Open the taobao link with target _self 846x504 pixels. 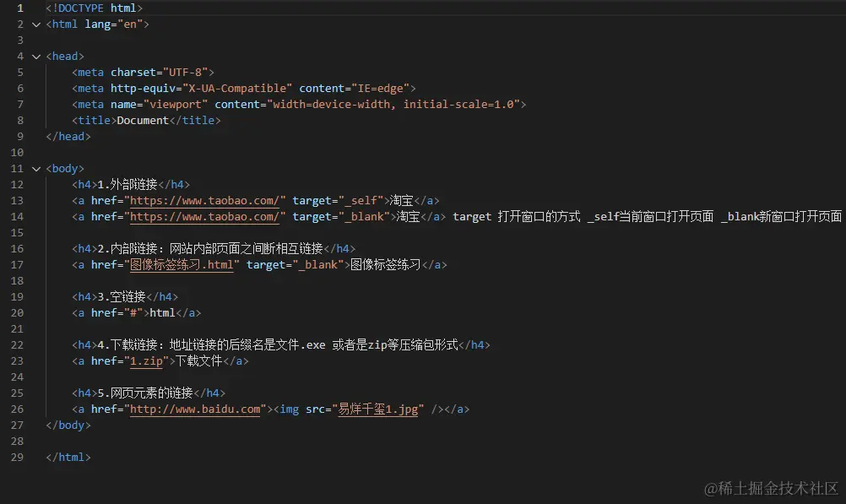(x=204, y=201)
